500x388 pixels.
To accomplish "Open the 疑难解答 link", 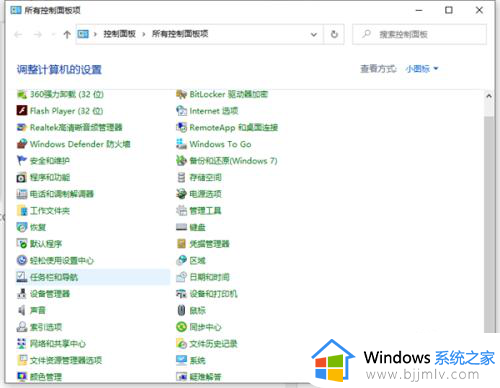I will 205,377.
